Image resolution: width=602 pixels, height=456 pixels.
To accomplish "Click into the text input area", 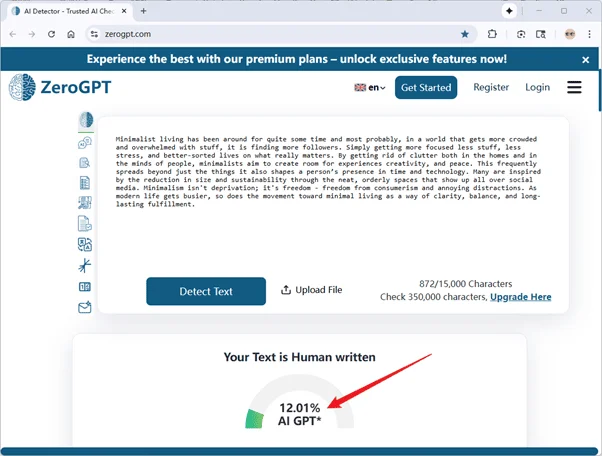I will tap(328, 200).
